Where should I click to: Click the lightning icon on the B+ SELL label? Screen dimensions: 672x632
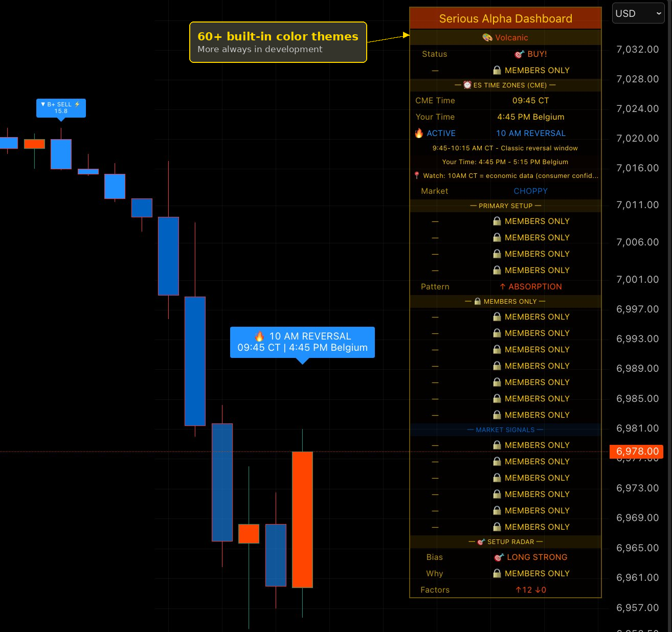[77, 104]
